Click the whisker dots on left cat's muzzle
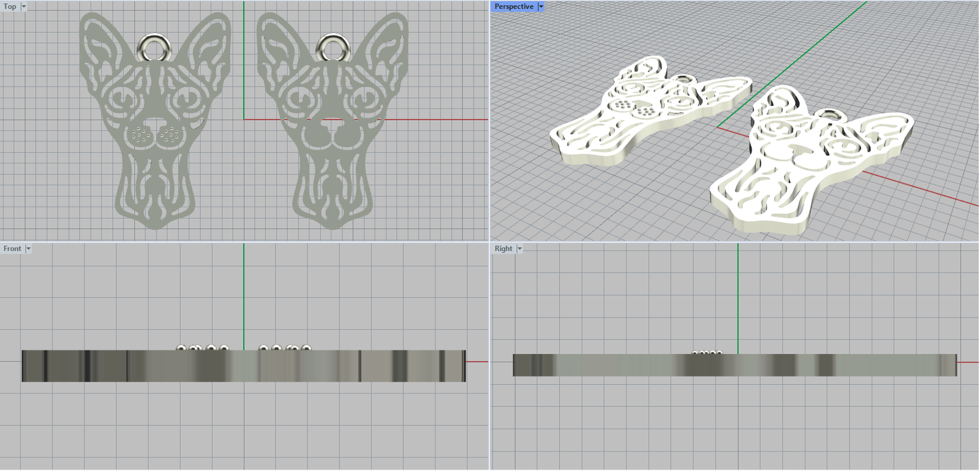Viewport: 980px width, 473px height. tap(141, 134)
